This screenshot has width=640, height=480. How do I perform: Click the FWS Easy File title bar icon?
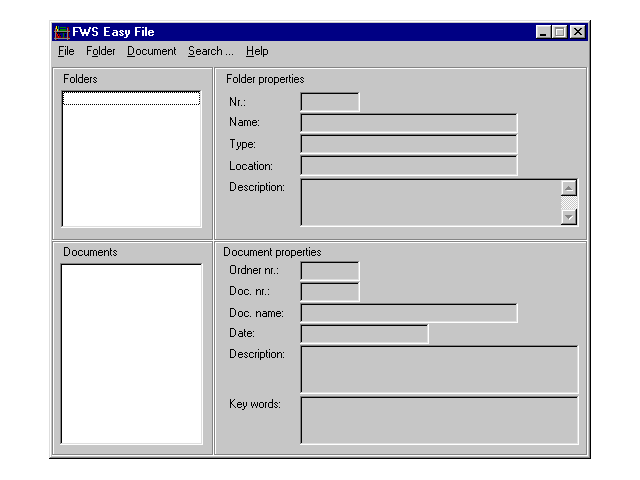(x=61, y=32)
